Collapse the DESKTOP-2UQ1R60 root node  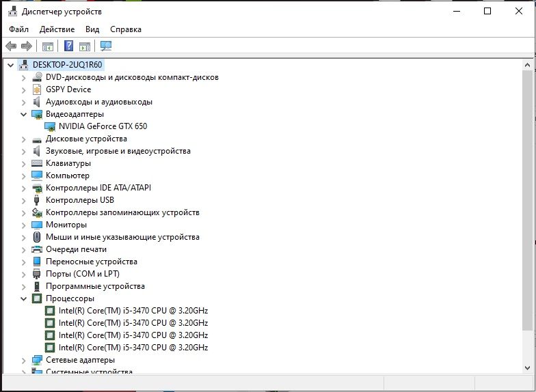coord(11,65)
